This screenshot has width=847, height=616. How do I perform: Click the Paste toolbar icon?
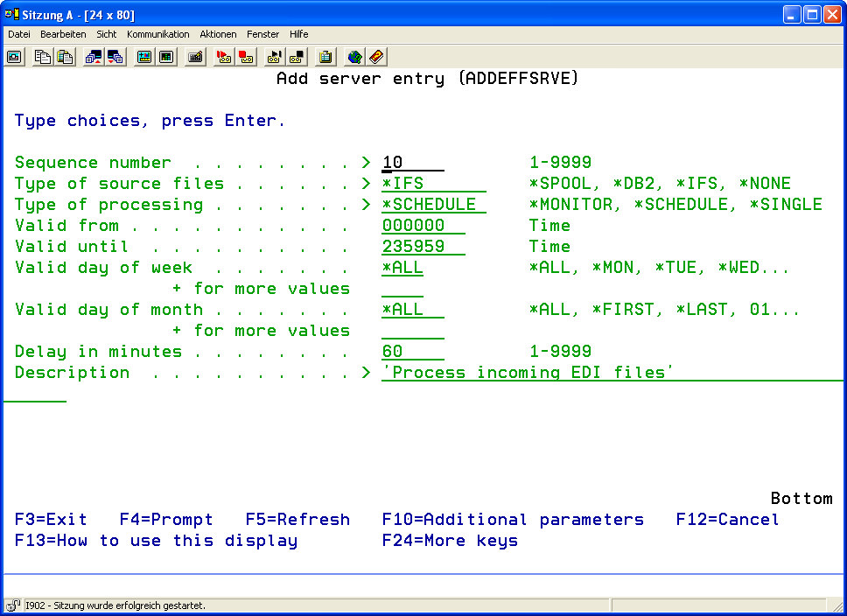click(x=65, y=57)
